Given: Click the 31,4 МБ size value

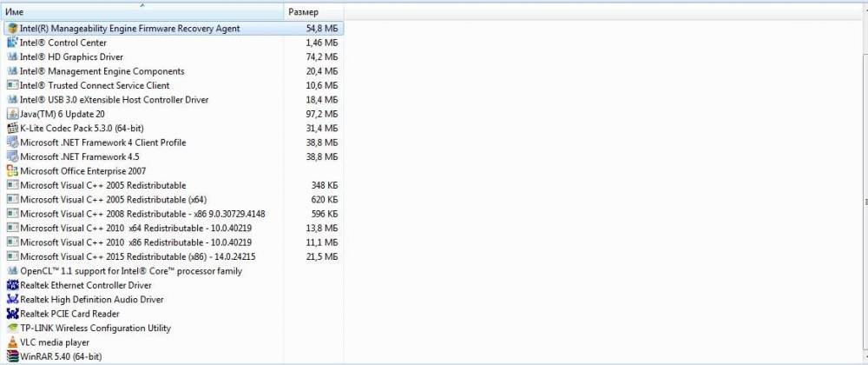Looking at the screenshot, I should coord(322,129).
